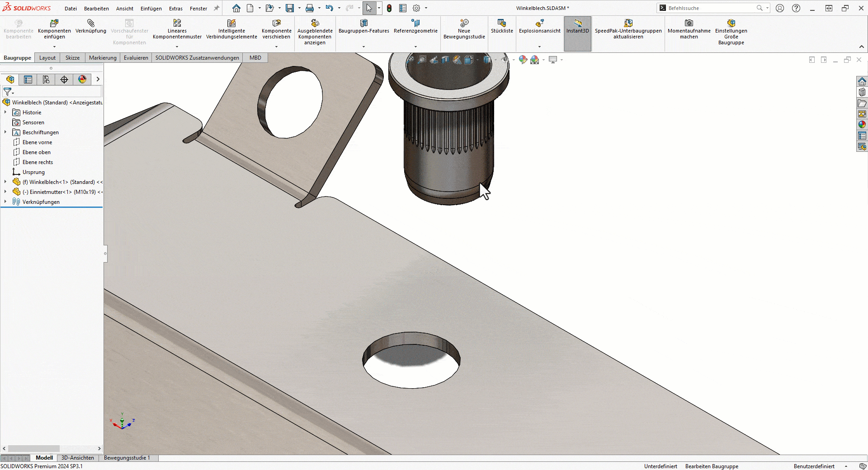Select the Verknüpfung mate tool
The image size is (868, 470).
pyautogui.click(x=91, y=26)
